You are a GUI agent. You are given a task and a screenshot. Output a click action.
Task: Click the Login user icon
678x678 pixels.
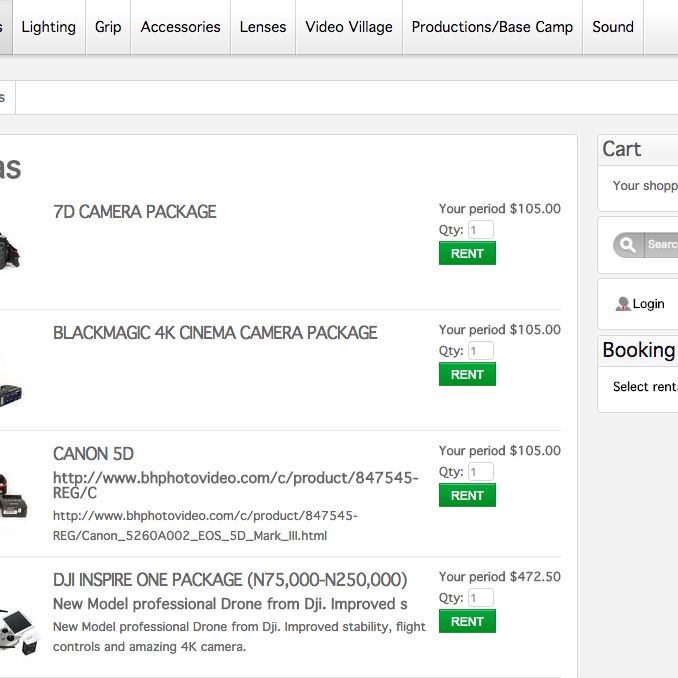(x=622, y=304)
